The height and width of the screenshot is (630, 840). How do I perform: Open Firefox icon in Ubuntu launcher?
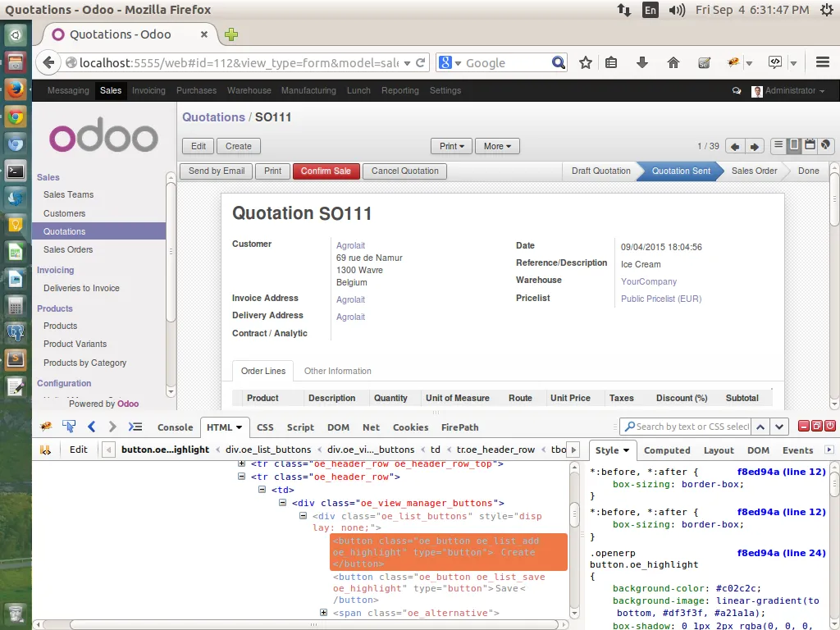(16, 89)
